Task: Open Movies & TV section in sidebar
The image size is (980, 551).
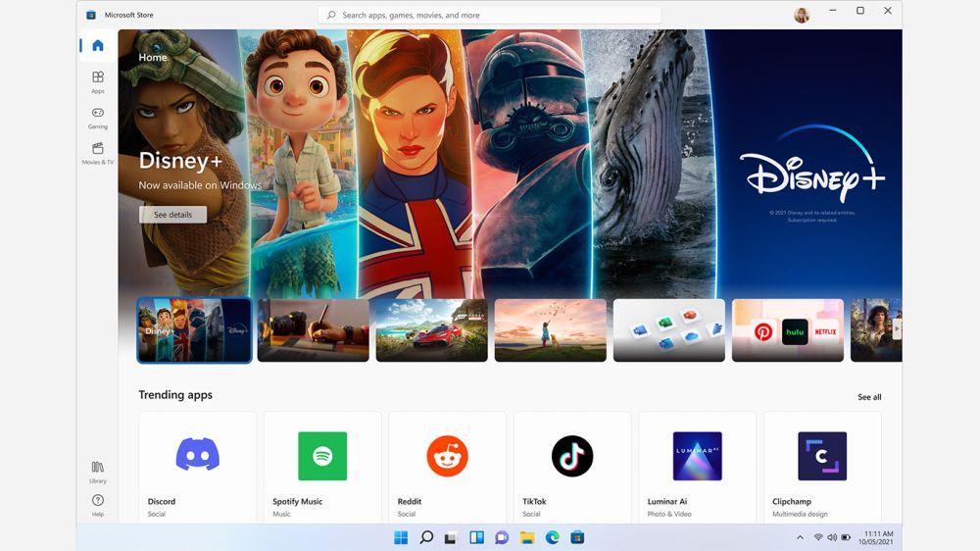Action: pyautogui.click(x=97, y=153)
